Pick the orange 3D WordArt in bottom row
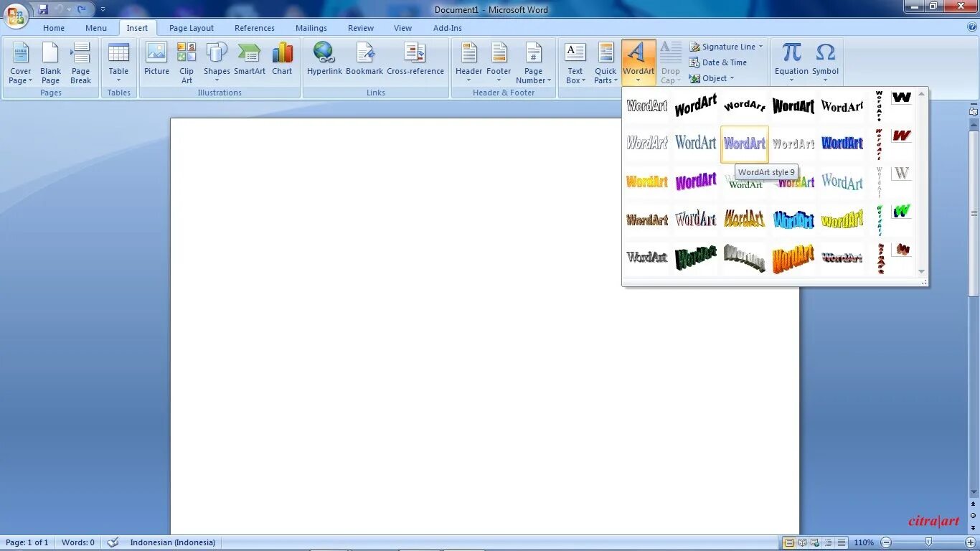Viewport: 980px width, 551px height. 793,258
